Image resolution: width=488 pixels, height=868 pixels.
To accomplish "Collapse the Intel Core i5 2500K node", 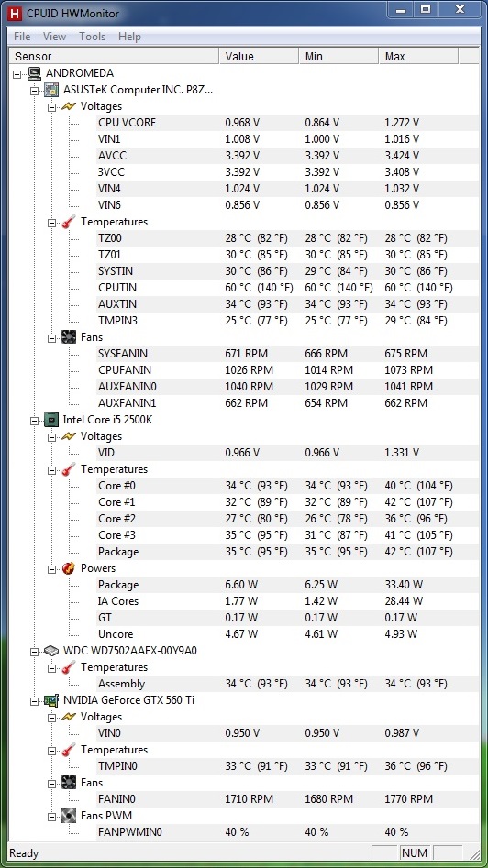I will tap(34, 421).
